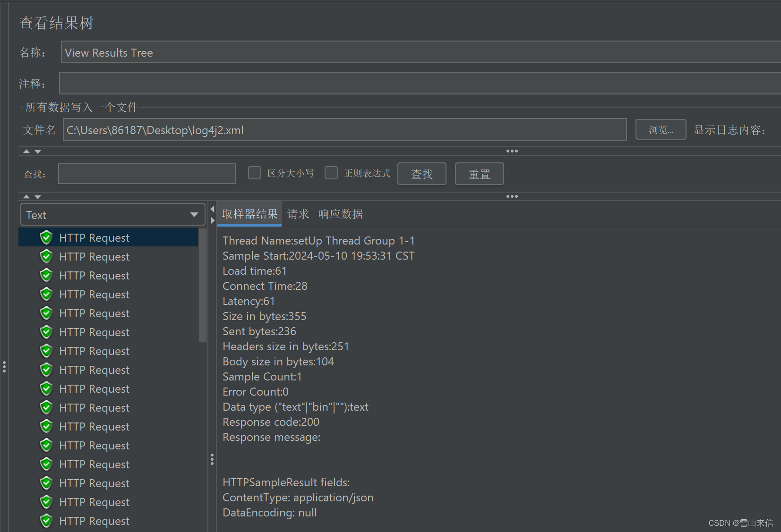Click the 'Headers size in bytes:251' line
The height and width of the screenshot is (532, 781).
tap(286, 346)
